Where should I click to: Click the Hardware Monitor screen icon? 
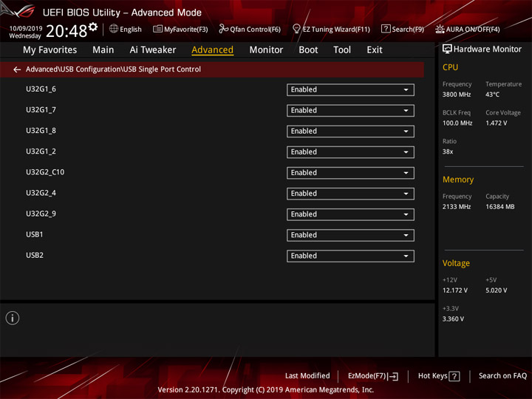point(447,50)
